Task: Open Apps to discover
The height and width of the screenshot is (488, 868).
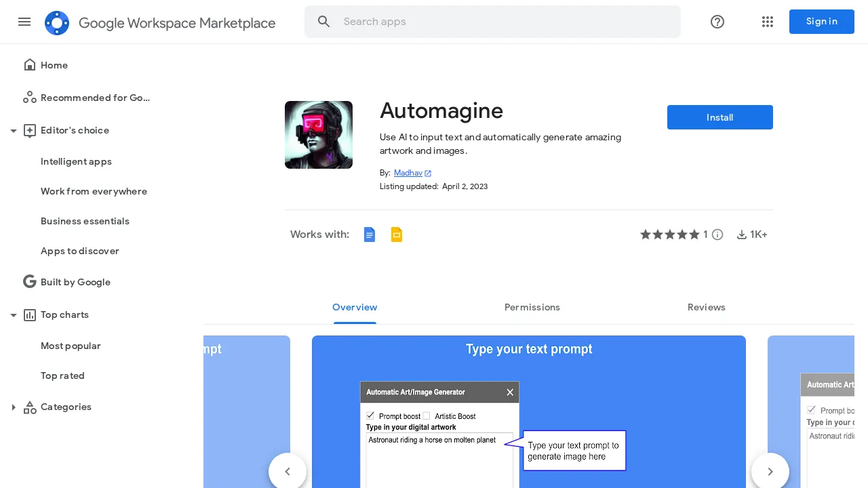Action: coord(80,251)
